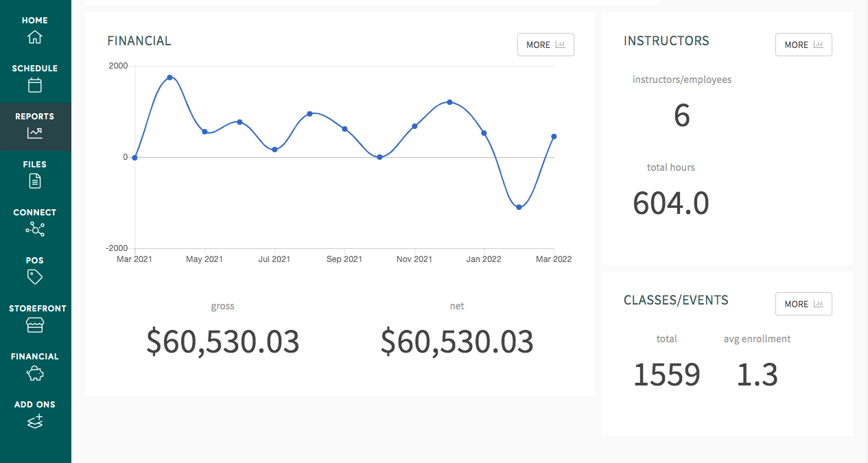Click the Add Ons layers-plus icon
The image size is (868, 463).
35,421
